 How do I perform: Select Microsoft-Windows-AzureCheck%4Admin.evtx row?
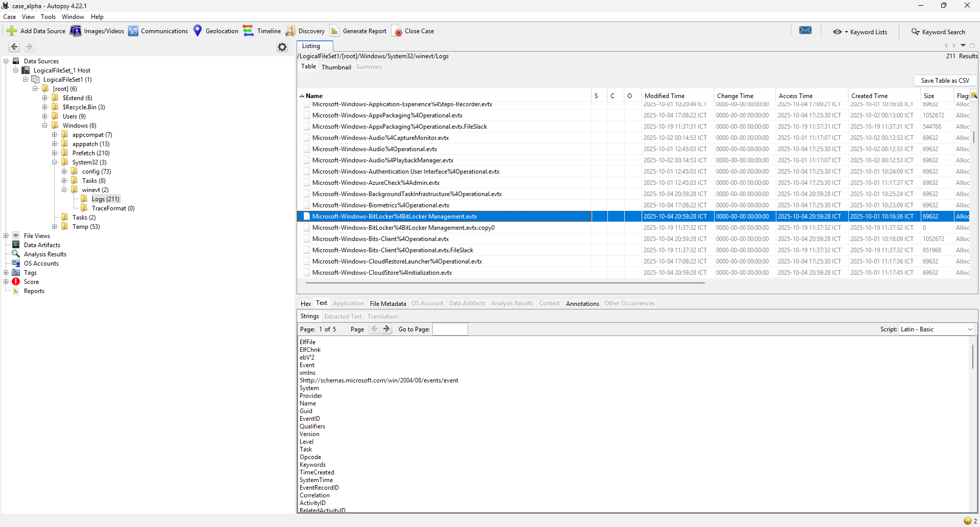633,183
